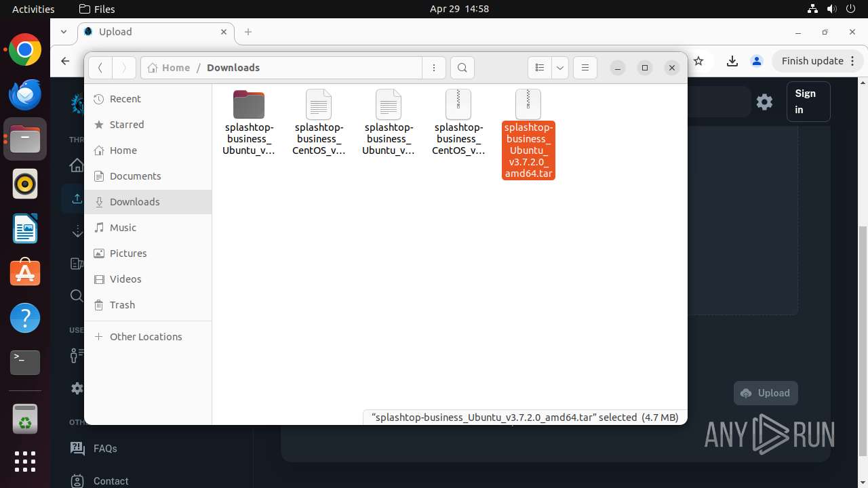The image size is (868, 488).
Task: Open system status menu with power icon
Action: [x=832, y=9]
